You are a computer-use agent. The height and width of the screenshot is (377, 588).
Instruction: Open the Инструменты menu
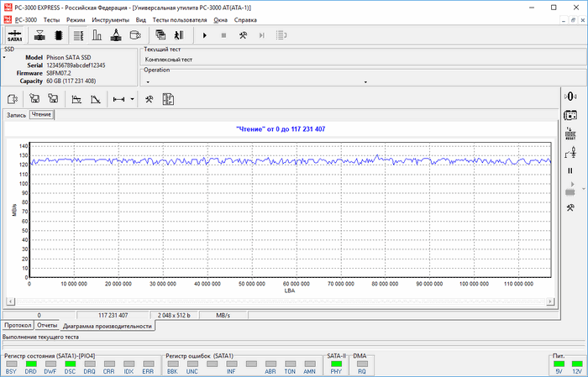tap(110, 18)
